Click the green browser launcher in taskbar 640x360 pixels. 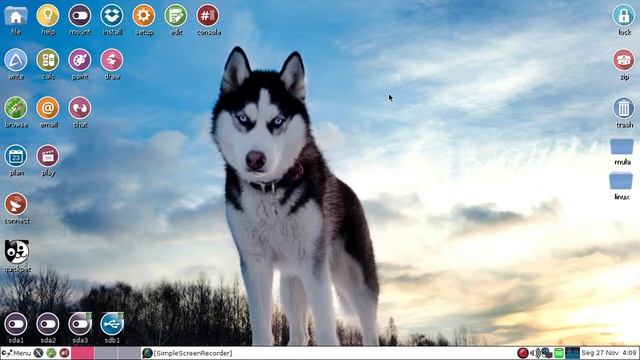pos(51,353)
